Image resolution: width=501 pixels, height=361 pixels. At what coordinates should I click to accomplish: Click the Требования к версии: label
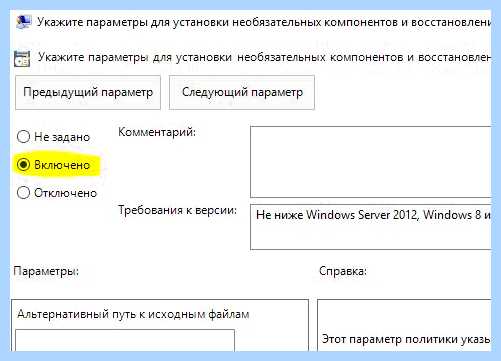click(x=177, y=210)
